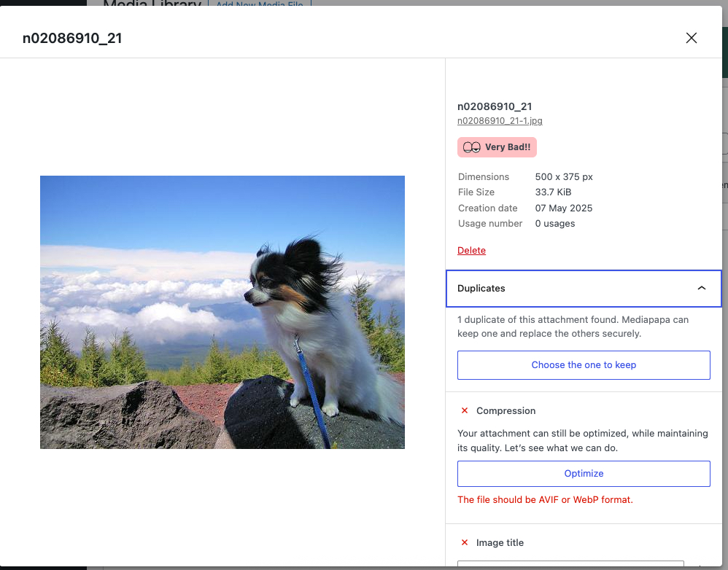728x570 pixels.
Task: Select the modal title n02086910_21 heading
Action: coord(72,38)
